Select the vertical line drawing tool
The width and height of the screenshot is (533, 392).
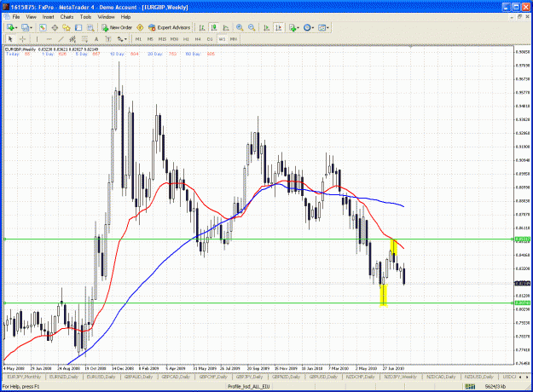(37, 39)
